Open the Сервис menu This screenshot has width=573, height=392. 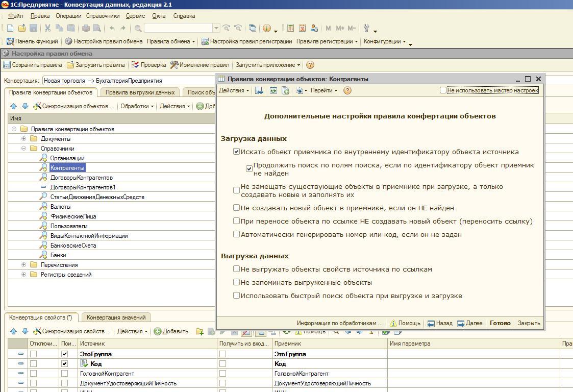pos(135,16)
